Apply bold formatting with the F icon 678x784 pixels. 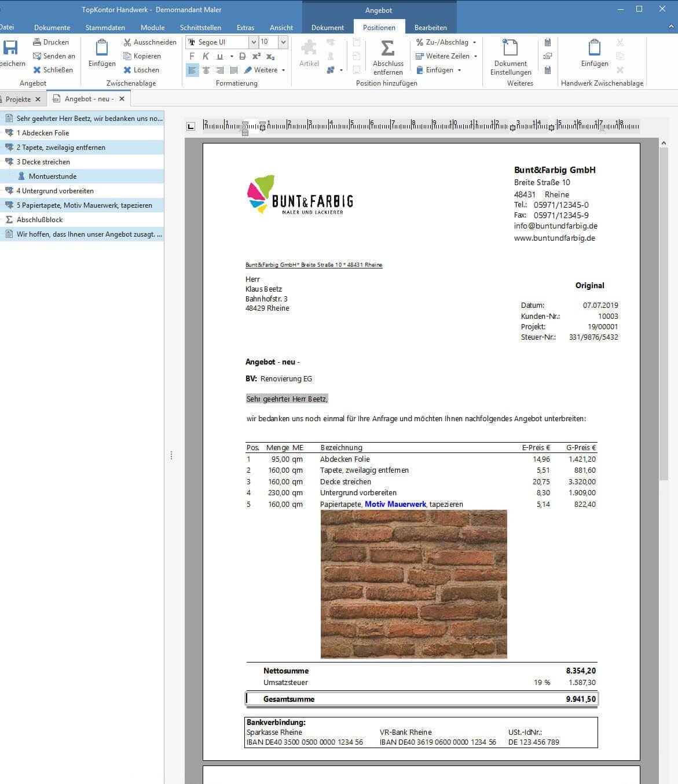pyautogui.click(x=192, y=56)
